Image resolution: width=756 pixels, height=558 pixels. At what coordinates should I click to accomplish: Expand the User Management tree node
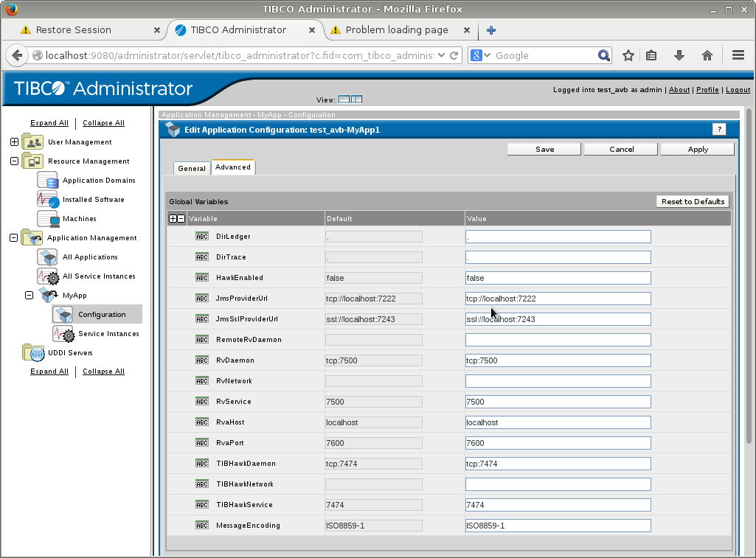(x=14, y=142)
